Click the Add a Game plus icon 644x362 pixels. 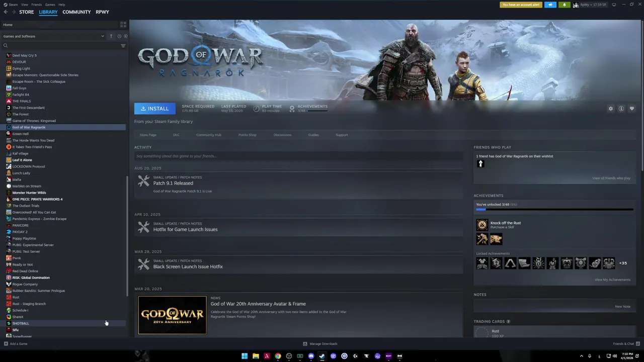tap(6, 344)
